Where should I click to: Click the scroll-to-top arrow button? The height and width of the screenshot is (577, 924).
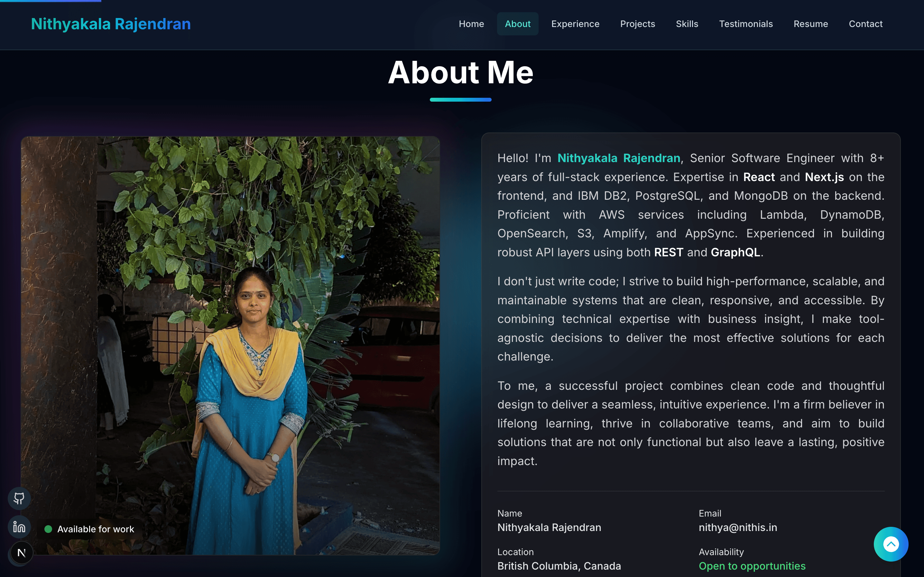point(891,544)
